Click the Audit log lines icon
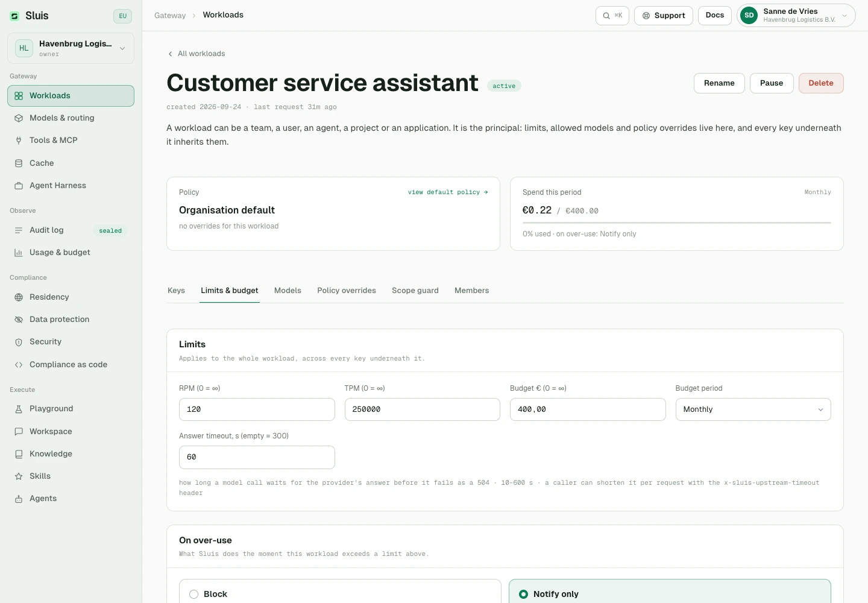This screenshot has height=603, width=868. click(x=19, y=230)
